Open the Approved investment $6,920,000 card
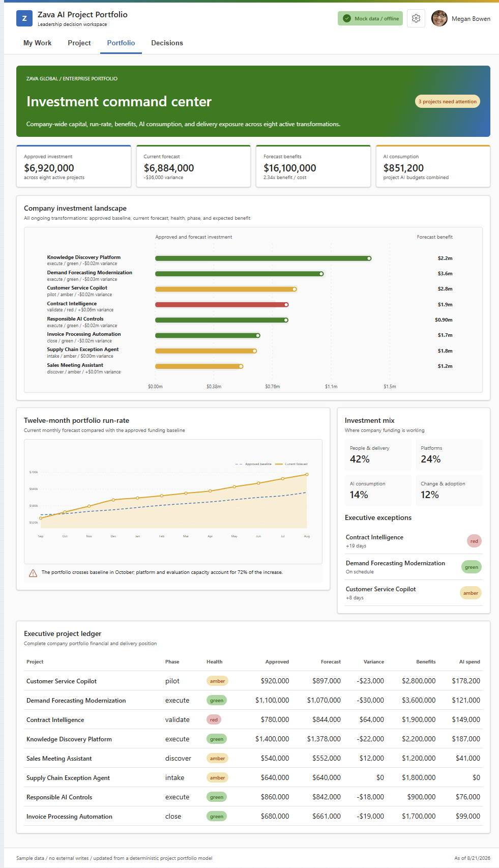The height and width of the screenshot is (868, 499). 74,166
